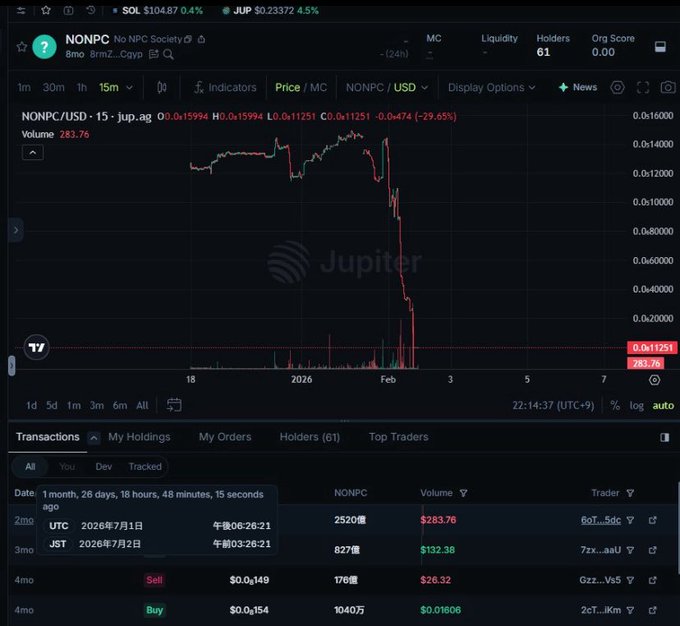Select the All transactions filter
Image resolution: width=680 pixels, height=626 pixels.
click(30, 467)
